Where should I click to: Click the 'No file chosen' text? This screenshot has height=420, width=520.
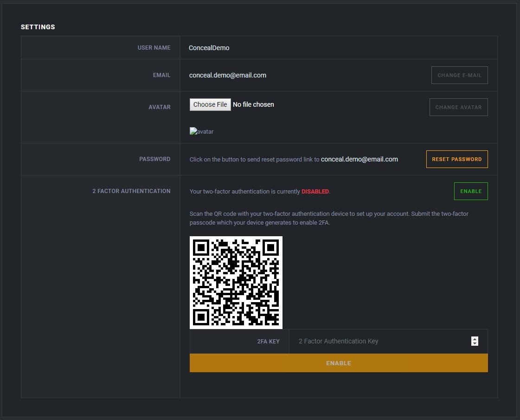click(253, 104)
